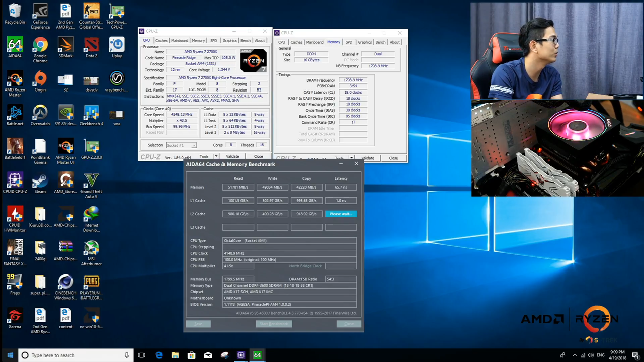Launch the Steam desktop shortcut

click(40, 181)
